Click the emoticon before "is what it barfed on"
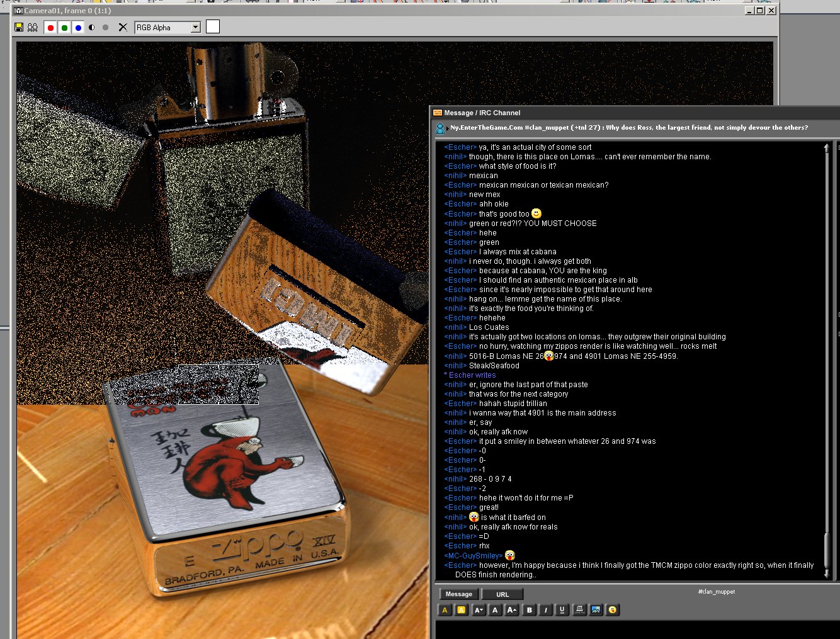 pos(474,517)
